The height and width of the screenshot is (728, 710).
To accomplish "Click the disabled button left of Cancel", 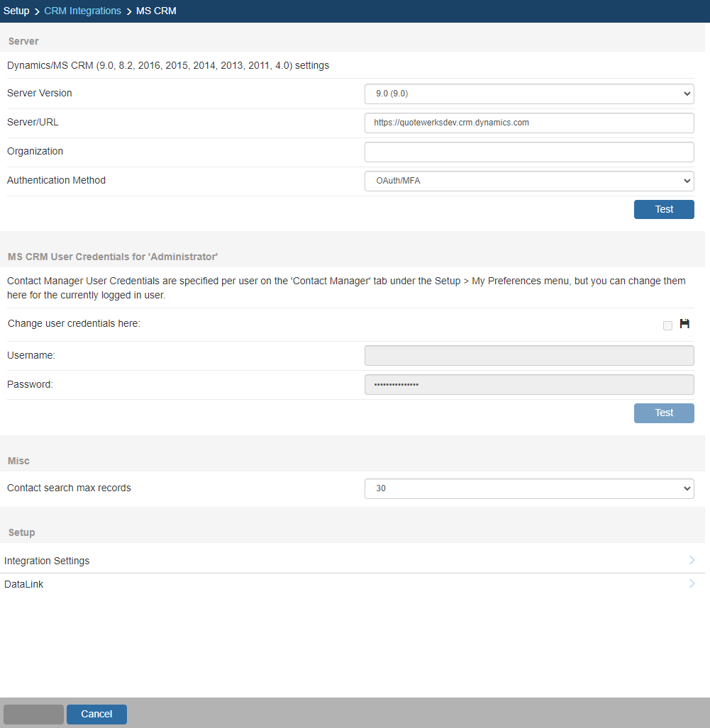I will [33, 714].
